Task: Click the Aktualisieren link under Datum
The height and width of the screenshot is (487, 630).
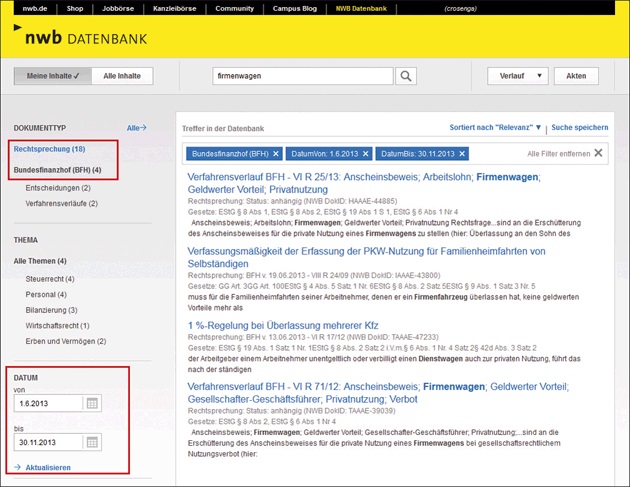Action: (48, 467)
